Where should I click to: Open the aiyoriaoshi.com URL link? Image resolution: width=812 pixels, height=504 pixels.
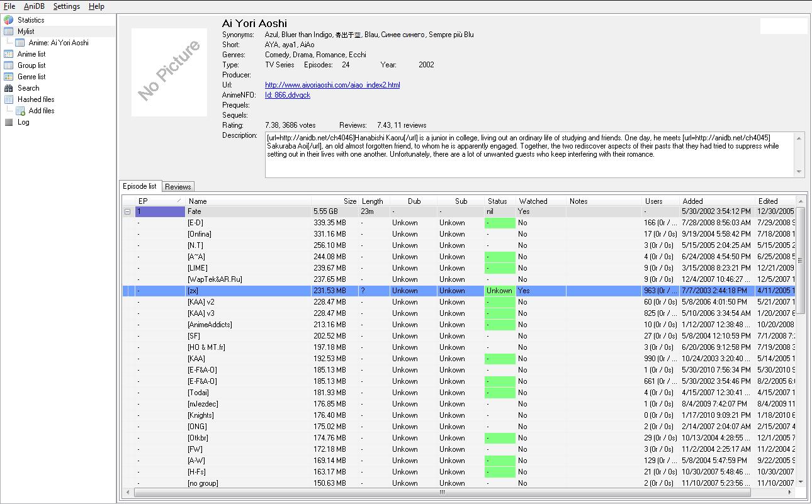332,85
